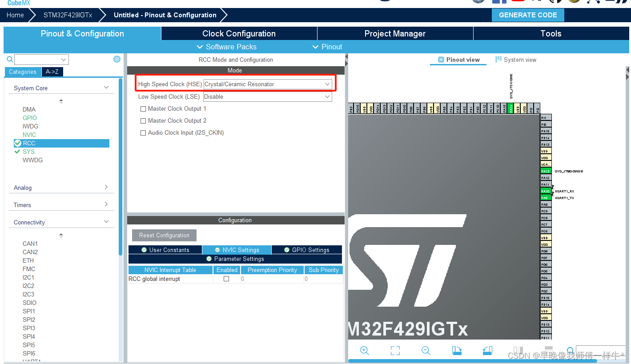Image resolution: width=631 pixels, height=364 pixels.
Task: Switch to Clock Configuration tab
Action: click(239, 33)
